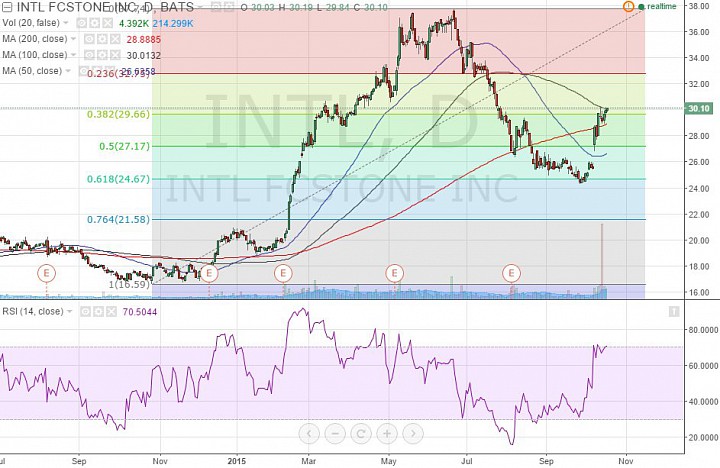Viewport: 720px width, 468px height.
Task: Reset the chart view with circular arrow button
Action: click(361, 434)
